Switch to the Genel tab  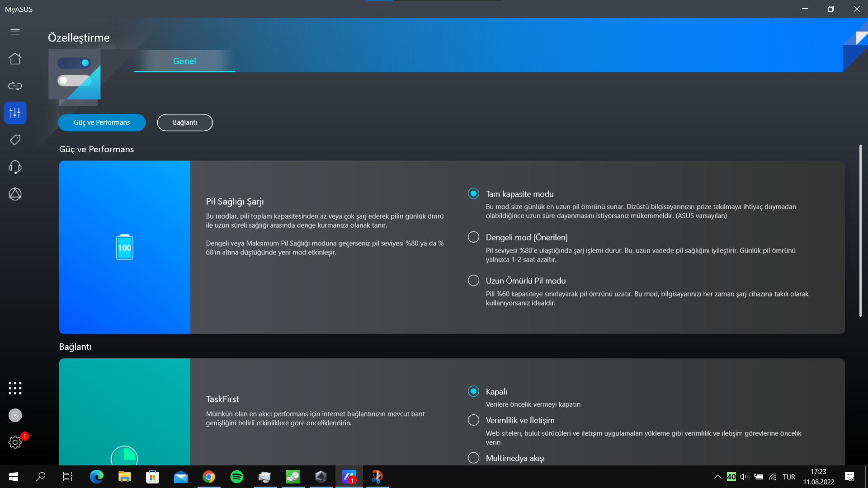pyautogui.click(x=184, y=61)
